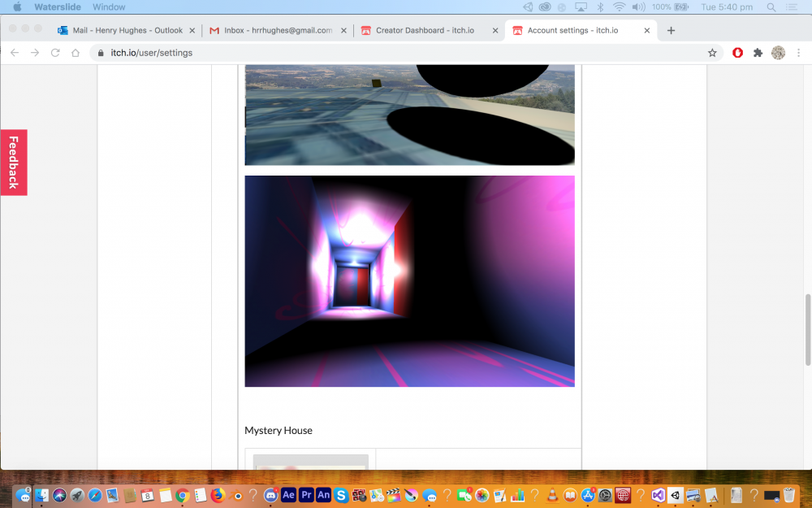Open Skype from the dock
Screen dimensions: 812x508
point(341,495)
